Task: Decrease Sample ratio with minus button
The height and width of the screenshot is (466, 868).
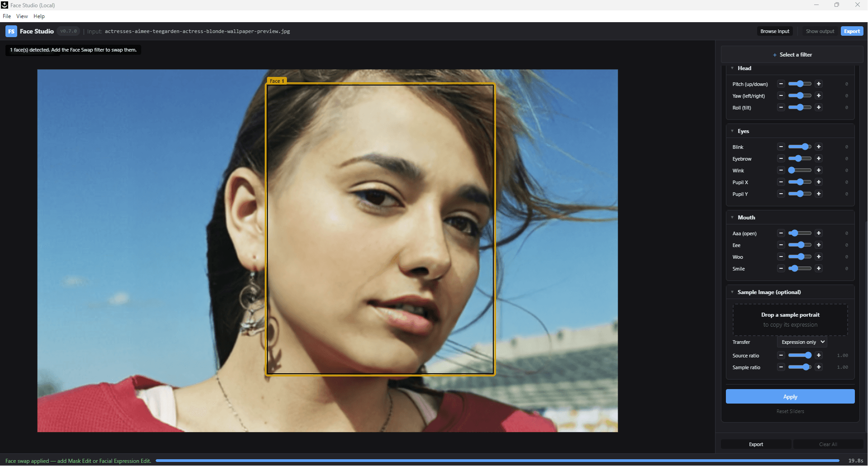Action: (781, 367)
